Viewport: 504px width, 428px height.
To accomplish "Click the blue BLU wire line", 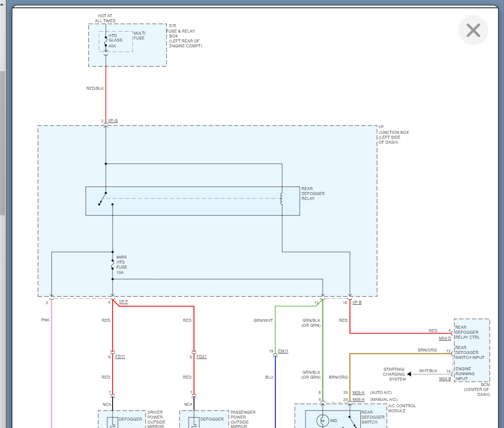I will [275, 395].
